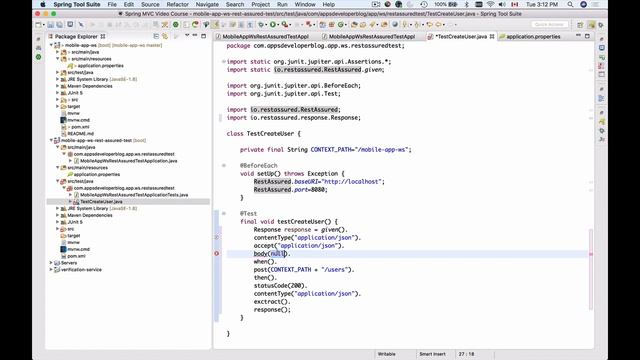This screenshot has width=640, height=360.
Task: Click the volume icon in the menu bar
Action: click(x=502, y=4)
